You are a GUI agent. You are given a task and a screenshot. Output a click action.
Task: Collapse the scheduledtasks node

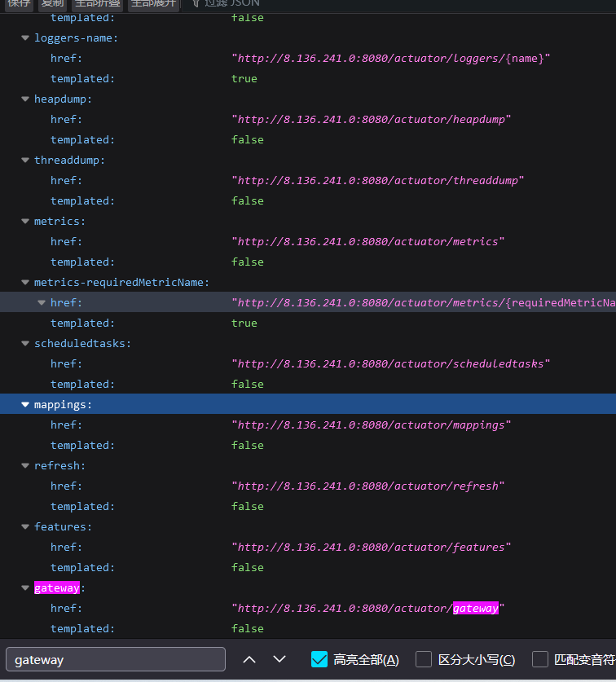tap(25, 344)
